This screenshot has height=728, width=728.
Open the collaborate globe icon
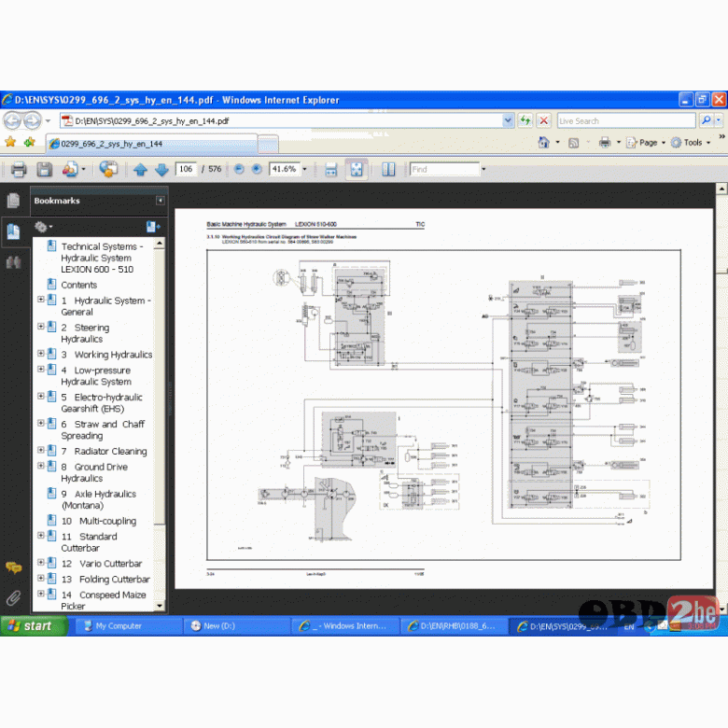click(x=108, y=169)
